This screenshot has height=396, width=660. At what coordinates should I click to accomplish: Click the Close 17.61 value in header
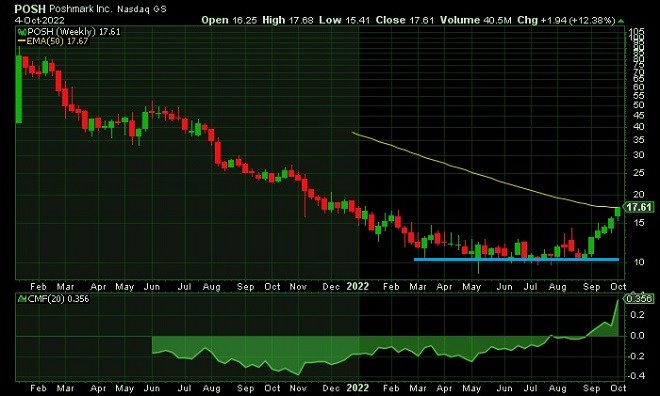(405, 20)
